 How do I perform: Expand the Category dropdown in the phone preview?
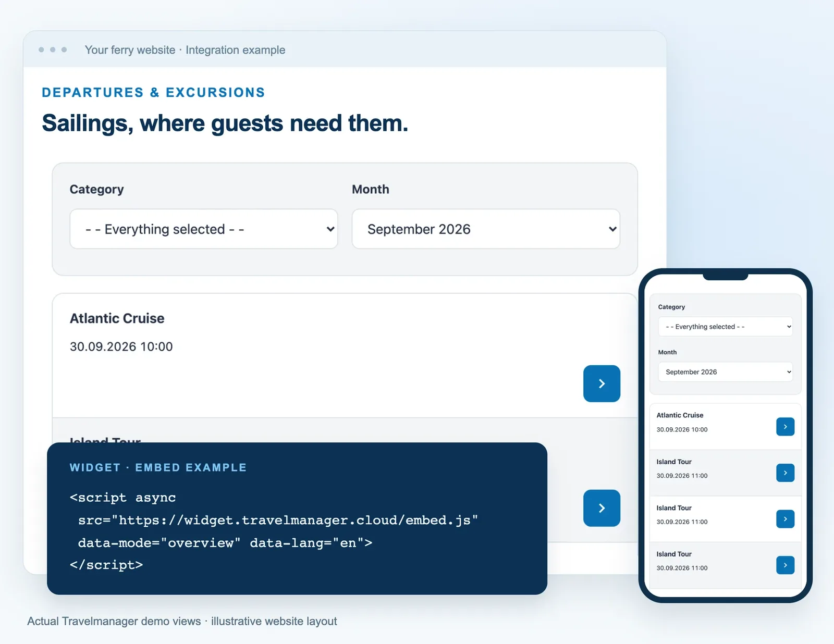tap(725, 327)
